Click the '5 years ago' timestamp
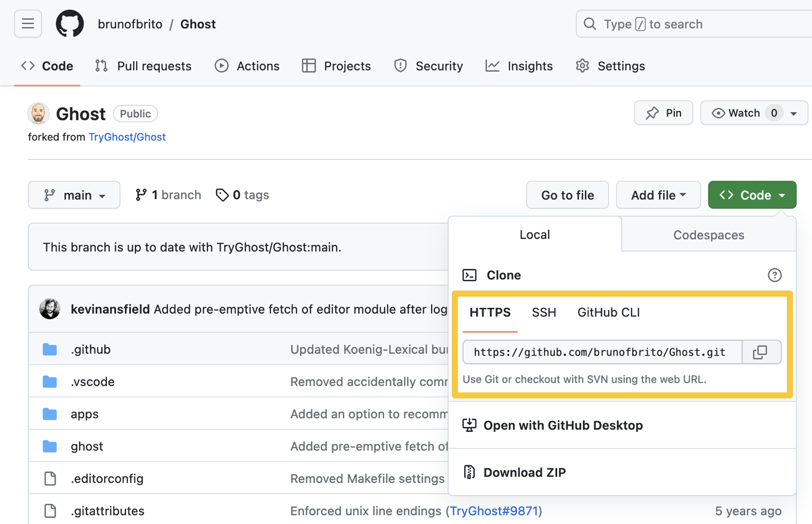The width and height of the screenshot is (812, 524). coord(748,511)
